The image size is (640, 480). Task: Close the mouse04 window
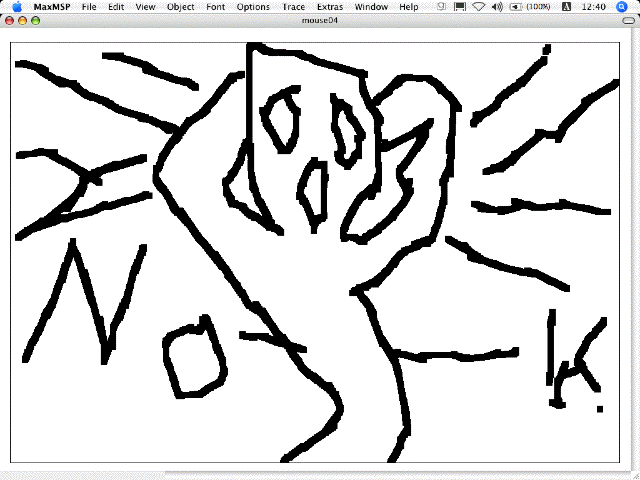coord(9,20)
